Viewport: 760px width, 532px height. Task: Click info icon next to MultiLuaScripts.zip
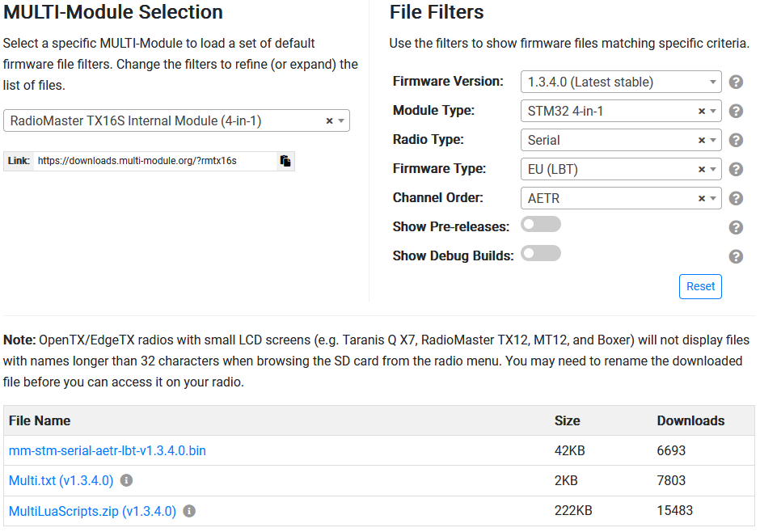tap(189, 511)
